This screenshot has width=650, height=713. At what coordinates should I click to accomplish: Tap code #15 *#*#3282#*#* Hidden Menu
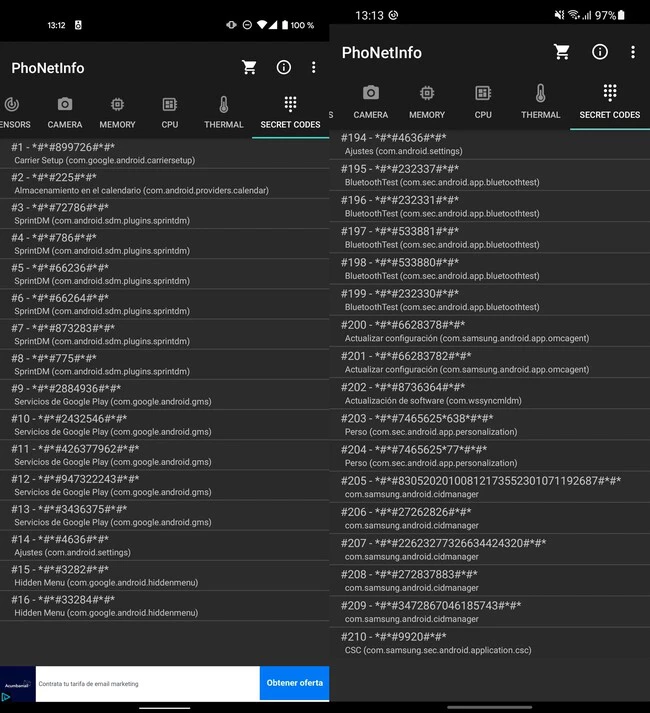click(165, 575)
